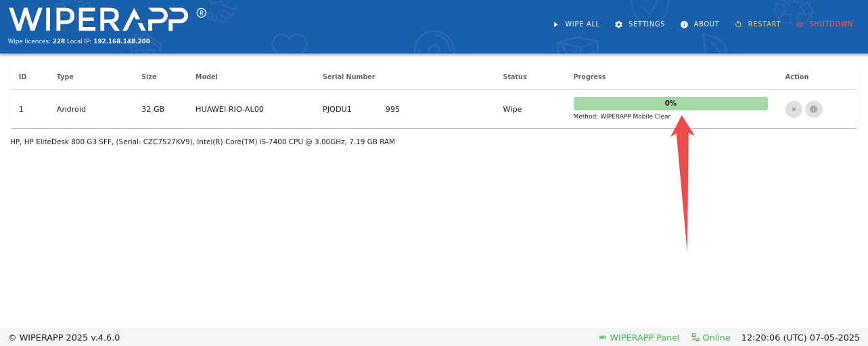Click the UTC date and time display
Image resolution: width=868 pixels, height=346 pixels.
click(800, 337)
